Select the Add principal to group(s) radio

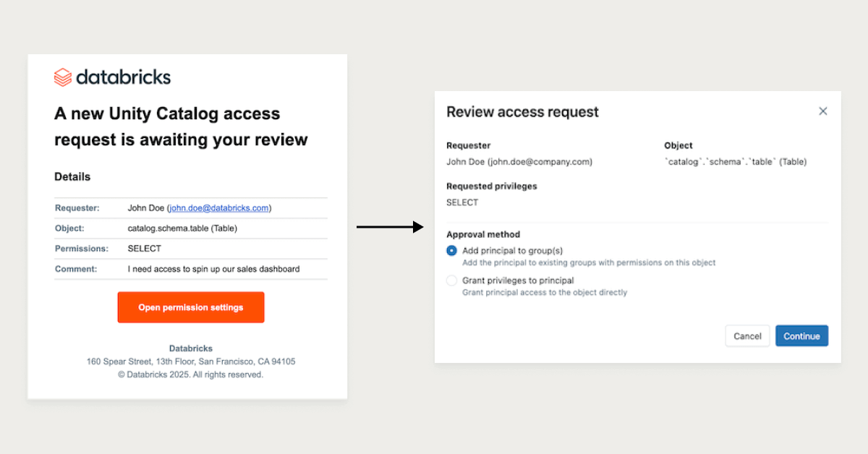(x=452, y=251)
